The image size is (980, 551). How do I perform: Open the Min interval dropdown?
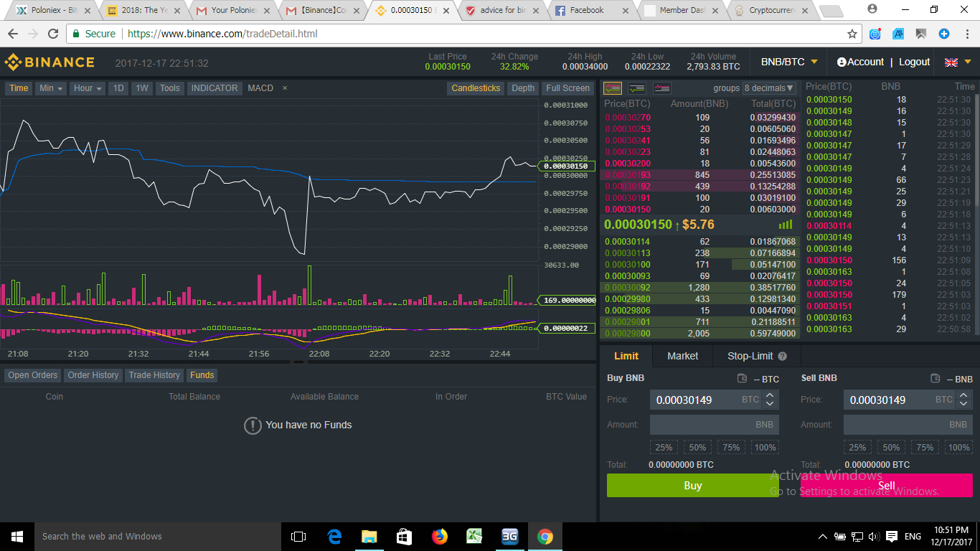click(x=51, y=88)
